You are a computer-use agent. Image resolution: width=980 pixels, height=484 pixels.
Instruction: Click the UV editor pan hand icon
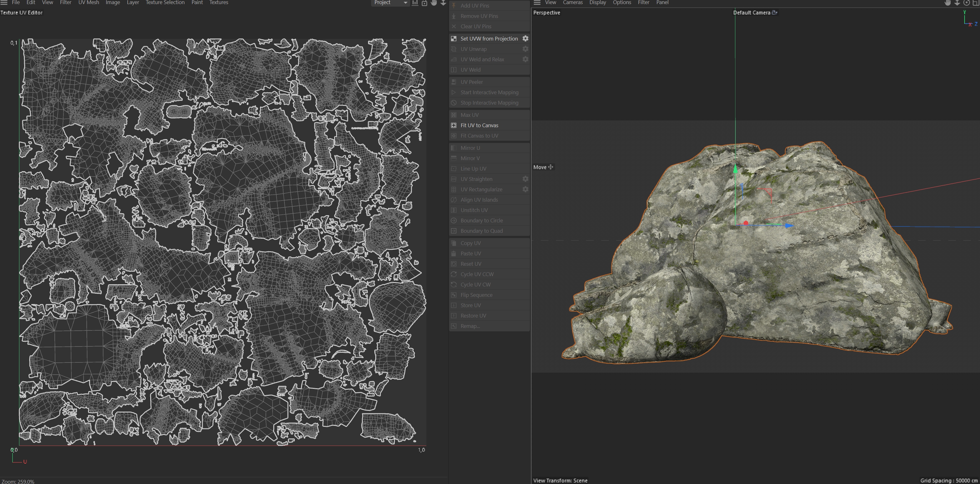coord(434,3)
